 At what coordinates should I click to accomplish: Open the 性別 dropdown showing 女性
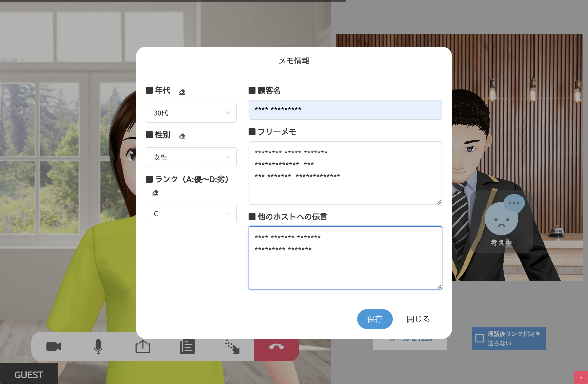[191, 157]
